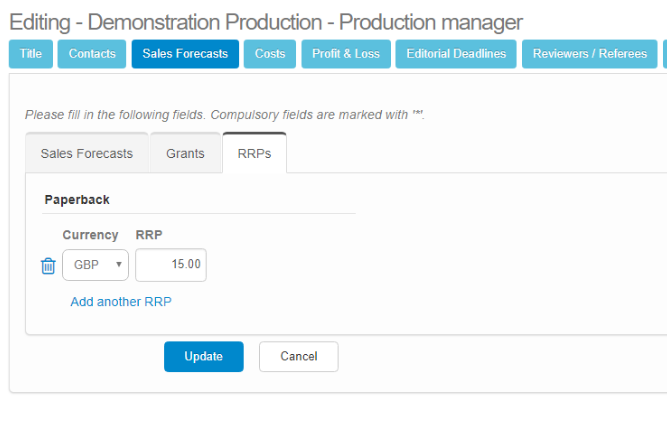Open the Title section tab

click(31, 54)
